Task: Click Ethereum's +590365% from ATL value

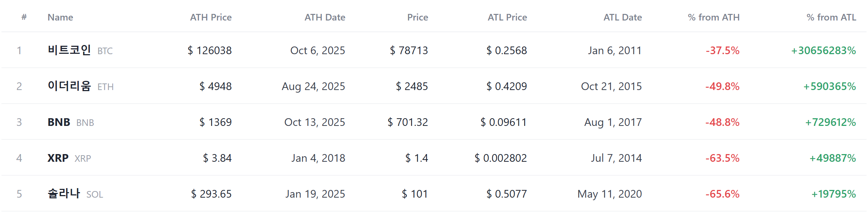Action: [x=830, y=86]
